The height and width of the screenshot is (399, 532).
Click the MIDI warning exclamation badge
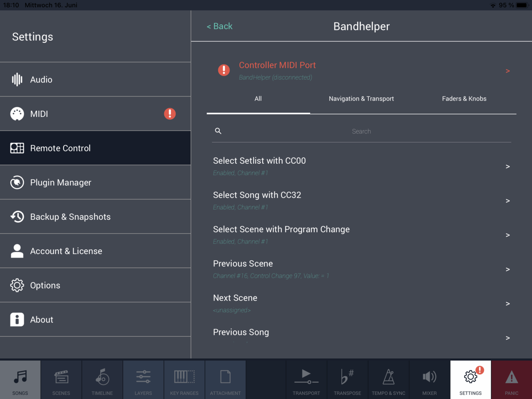point(170,113)
